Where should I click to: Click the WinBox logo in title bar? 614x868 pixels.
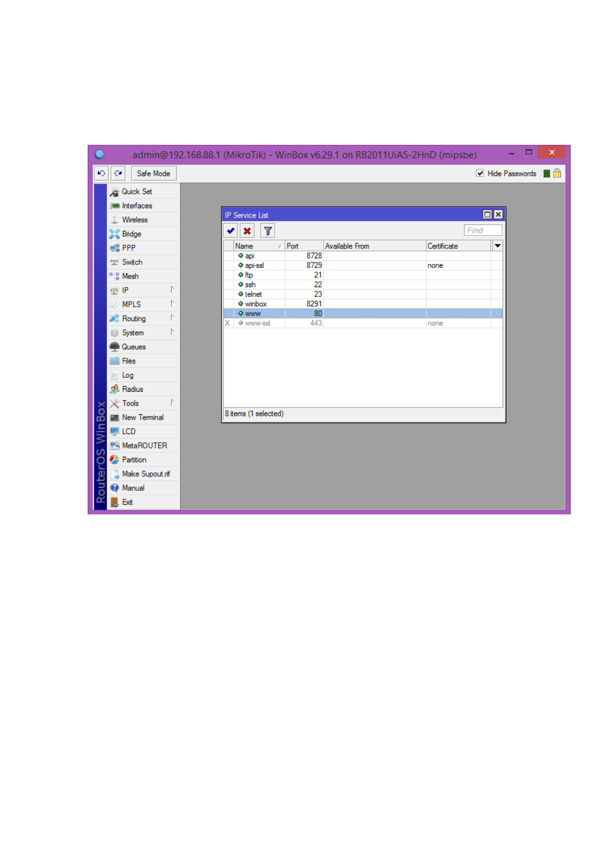pos(99,154)
